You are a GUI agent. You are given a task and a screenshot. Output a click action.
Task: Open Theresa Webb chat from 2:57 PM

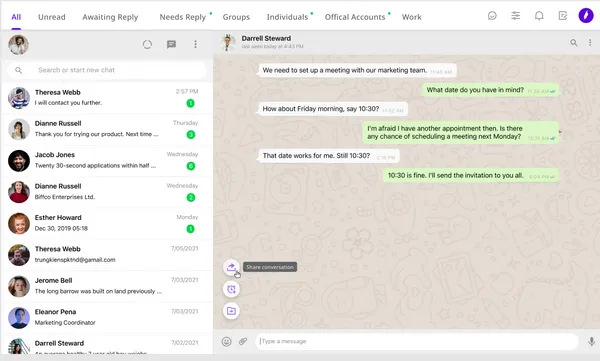click(x=107, y=98)
